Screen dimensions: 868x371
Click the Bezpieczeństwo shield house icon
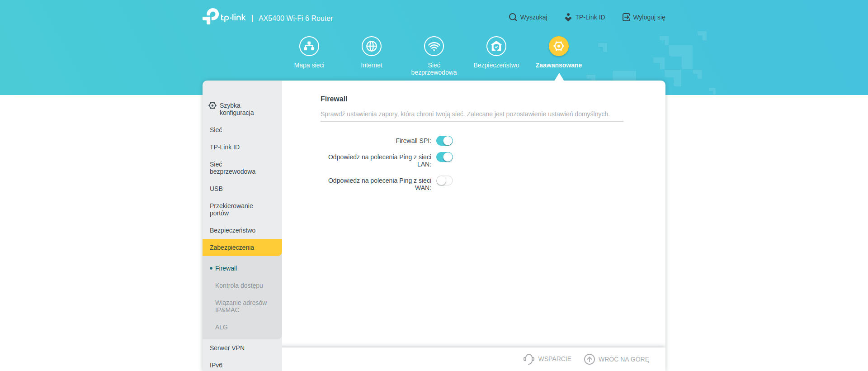[496, 46]
